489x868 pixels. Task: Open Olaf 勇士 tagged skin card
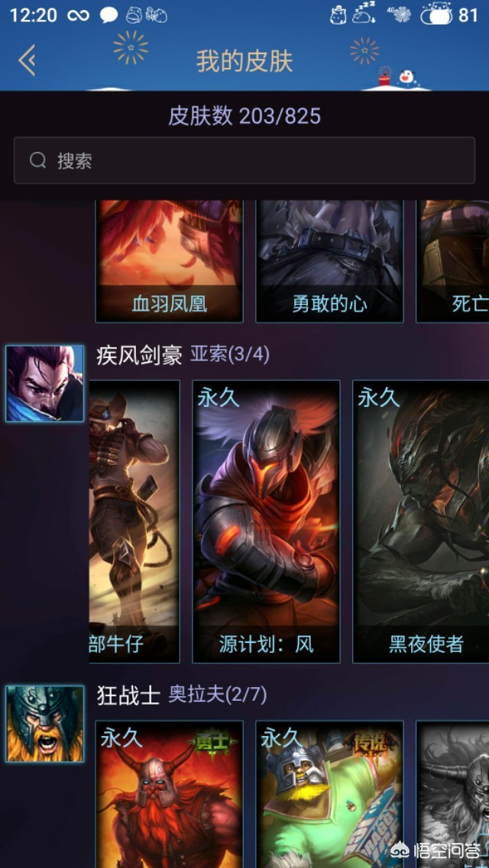170,794
